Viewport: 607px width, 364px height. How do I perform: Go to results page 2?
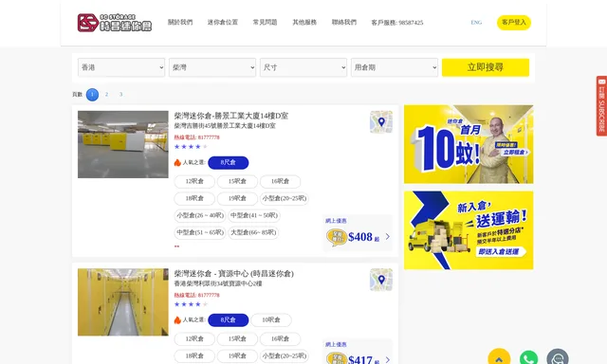[106, 95]
